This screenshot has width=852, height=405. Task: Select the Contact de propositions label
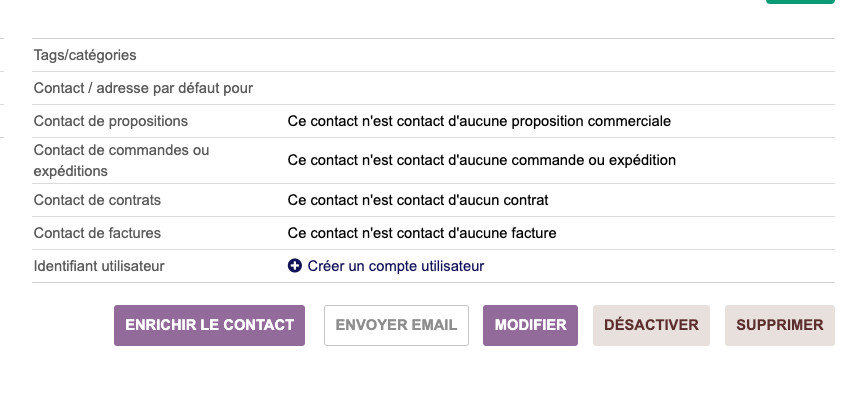tap(111, 121)
